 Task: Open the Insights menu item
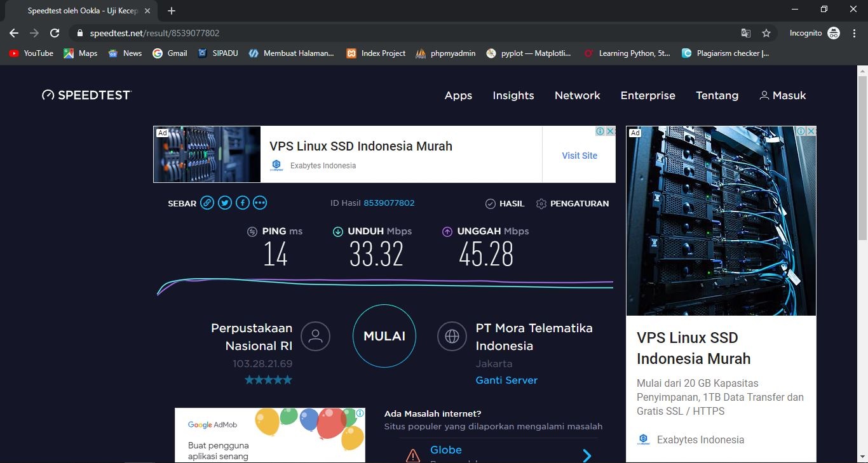513,95
